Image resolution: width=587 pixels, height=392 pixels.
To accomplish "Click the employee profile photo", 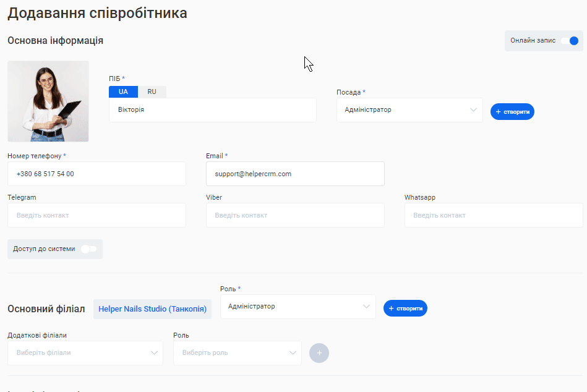I will click(x=48, y=101).
